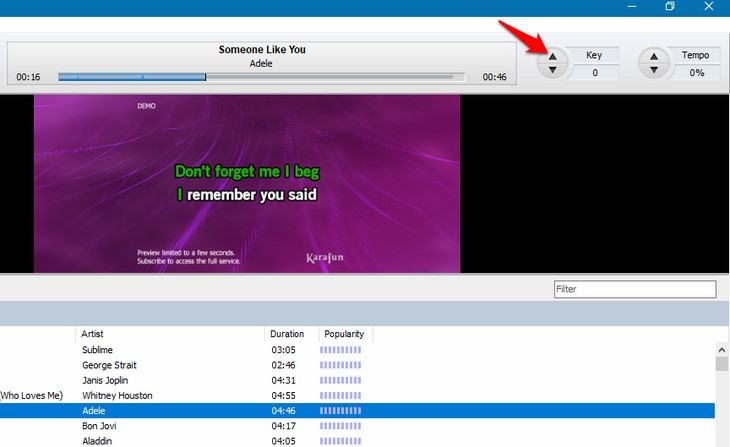Click the Someone Like You song title
This screenshot has width=730, height=447.
coord(262,49)
